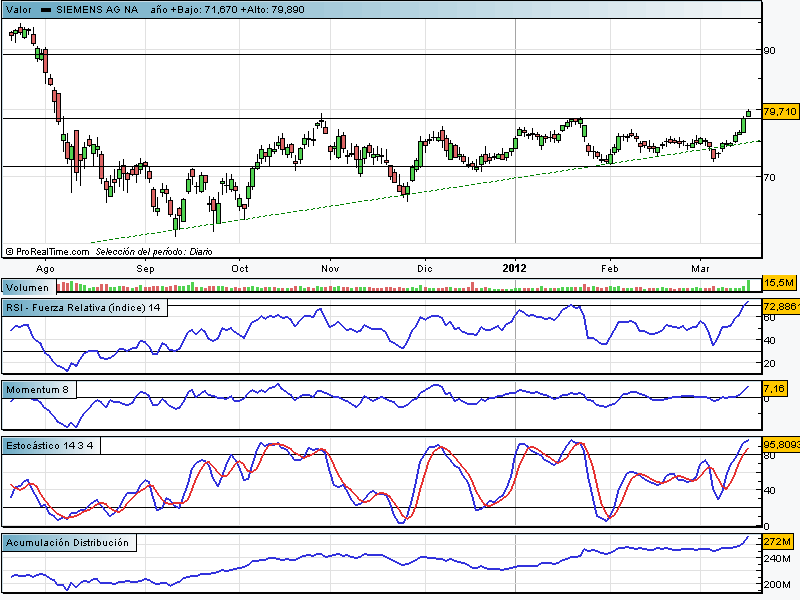Select the RSI - Fuerza Relativa 14 label

point(84,308)
